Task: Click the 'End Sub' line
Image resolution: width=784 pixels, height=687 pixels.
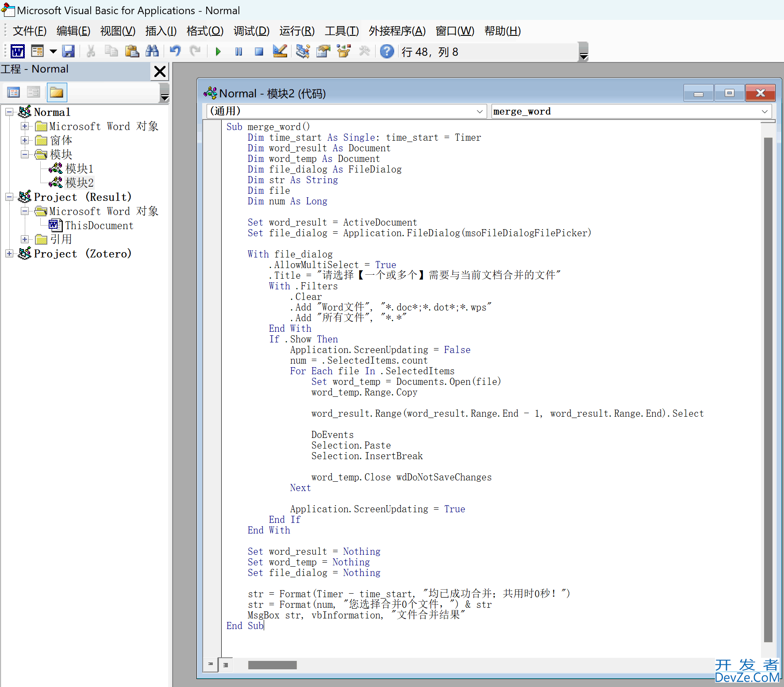Action: (x=245, y=626)
